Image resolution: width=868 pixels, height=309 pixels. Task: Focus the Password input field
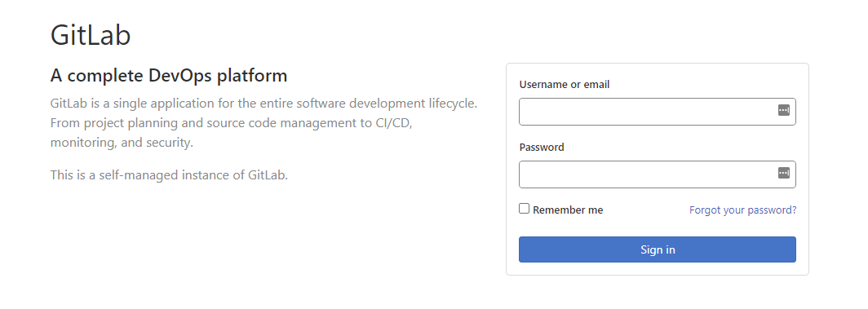click(658, 174)
